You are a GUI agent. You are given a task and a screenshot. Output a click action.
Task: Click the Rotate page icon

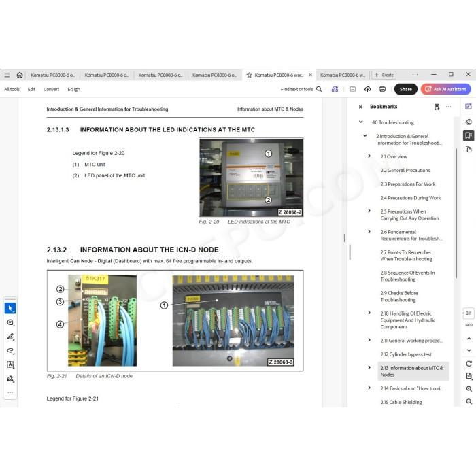point(469,364)
